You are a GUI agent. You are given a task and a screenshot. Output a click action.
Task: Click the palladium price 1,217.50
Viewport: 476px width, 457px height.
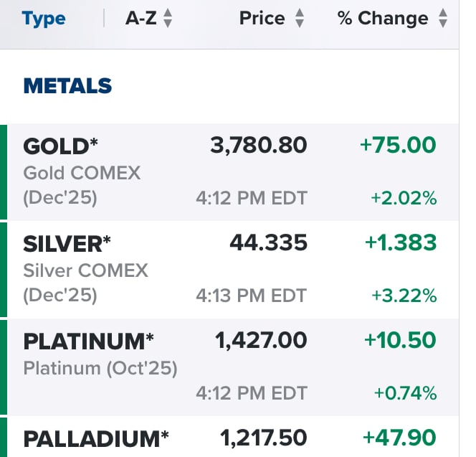pos(263,438)
